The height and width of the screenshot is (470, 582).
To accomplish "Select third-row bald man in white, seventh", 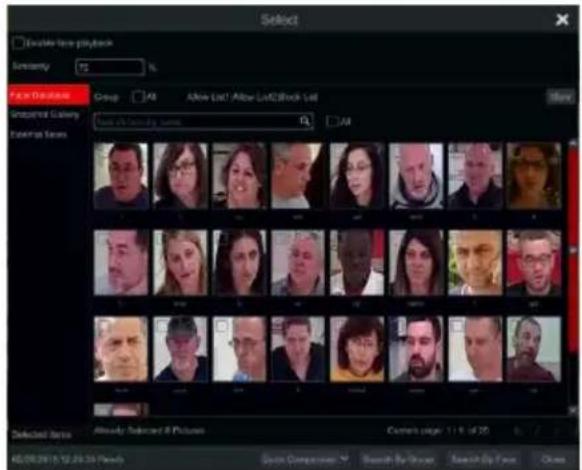I will click(475, 349).
